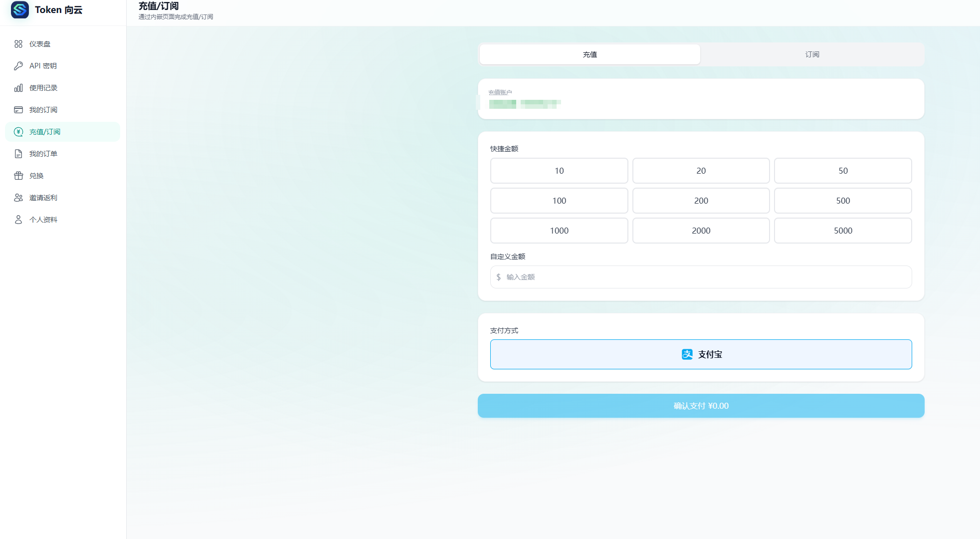The width and height of the screenshot is (980, 539).
Task: Open 兑换 in the sidebar
Action: click(62, 176)
